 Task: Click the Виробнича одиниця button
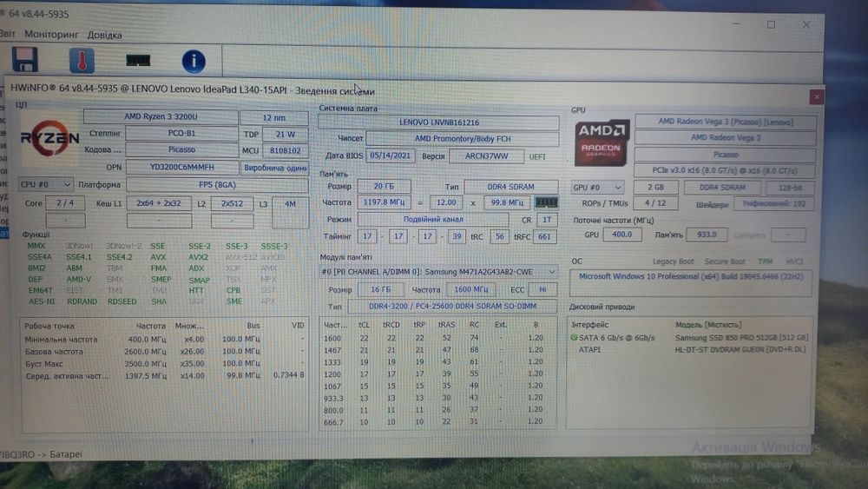[x=274, y=168]
